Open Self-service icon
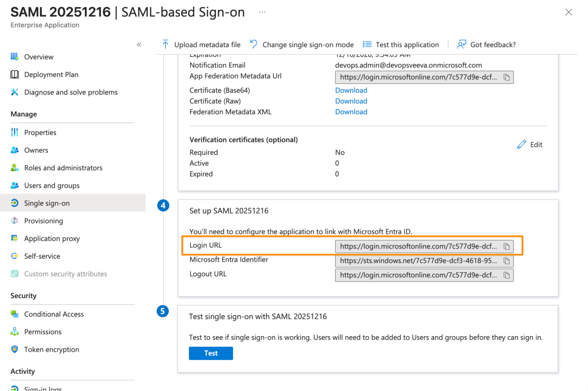Screen dimensions: 588x391 click(x=14, y=256)
